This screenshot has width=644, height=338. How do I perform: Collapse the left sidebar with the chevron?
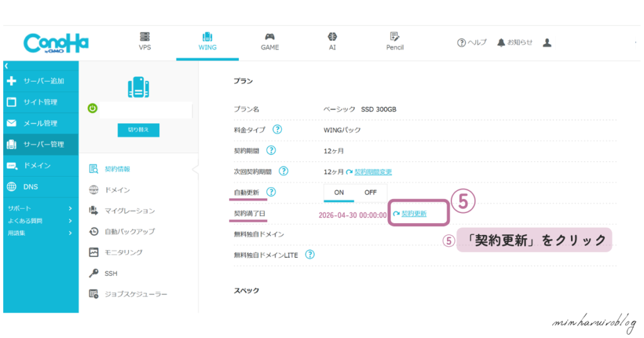(x=6, y=65)
